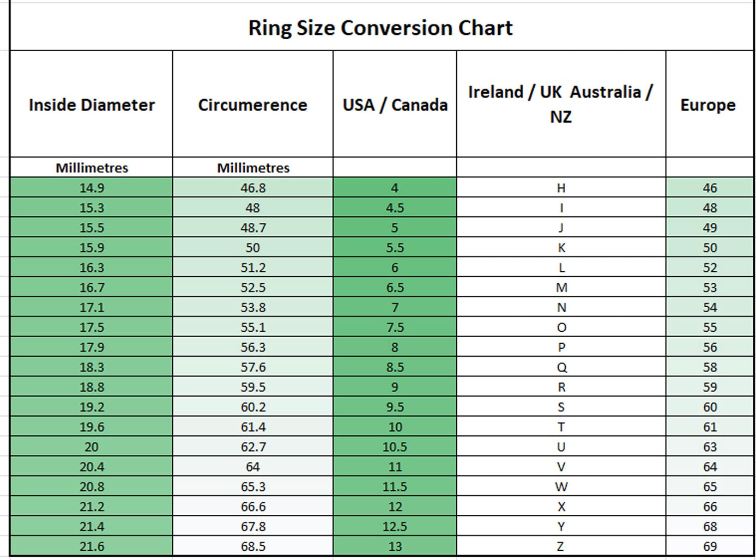Click the Europe size 52 cell
This screenshot has height=560, width=756.
[710, 267]
